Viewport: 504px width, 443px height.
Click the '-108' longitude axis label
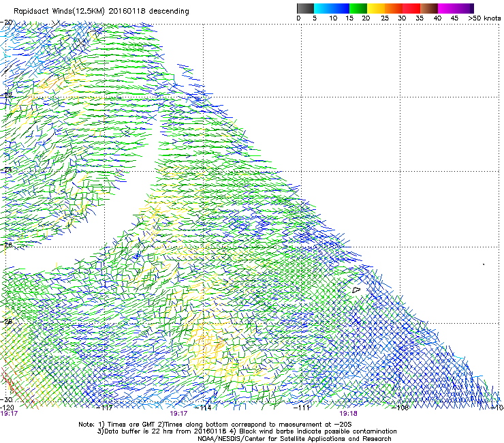pos(400,408)
